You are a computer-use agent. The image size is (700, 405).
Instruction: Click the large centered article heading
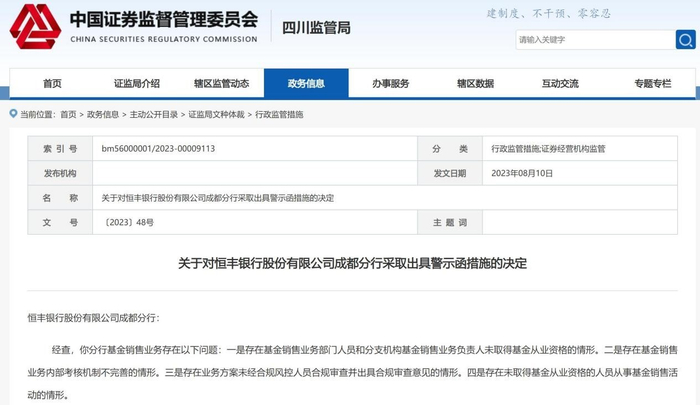coord(352,263)
